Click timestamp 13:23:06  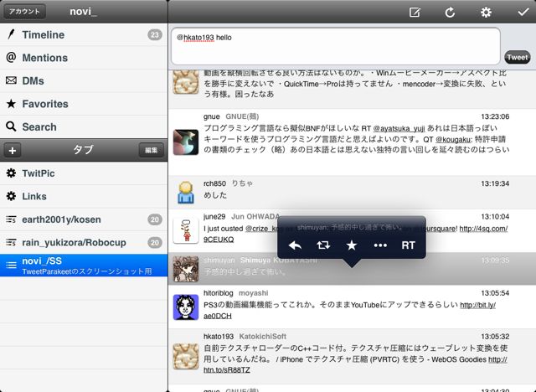pos(495,116)
